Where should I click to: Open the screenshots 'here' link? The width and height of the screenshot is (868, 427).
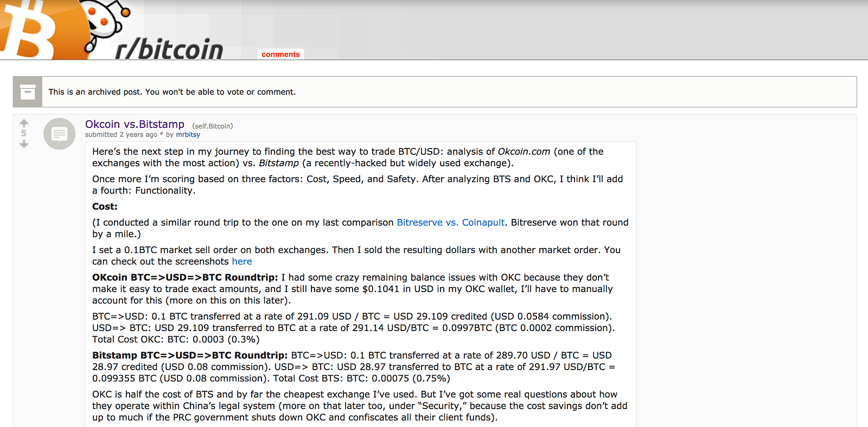pos(242,262)
